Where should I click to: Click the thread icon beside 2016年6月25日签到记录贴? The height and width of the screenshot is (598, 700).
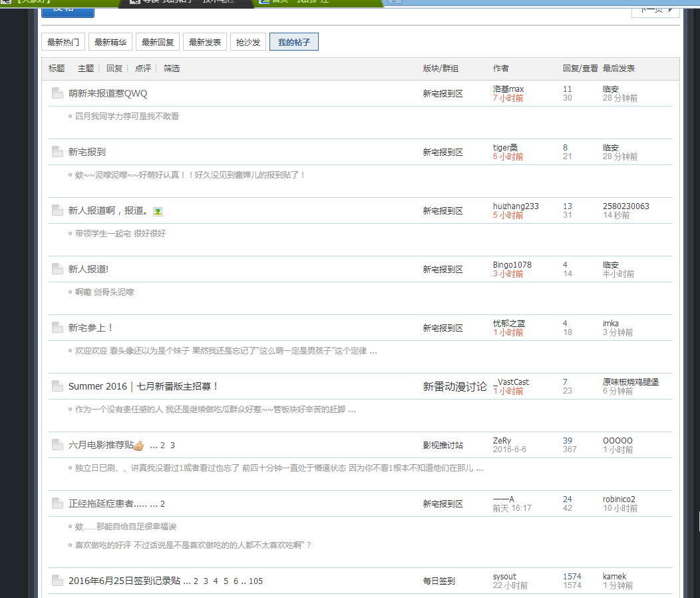tap(57, 581)
